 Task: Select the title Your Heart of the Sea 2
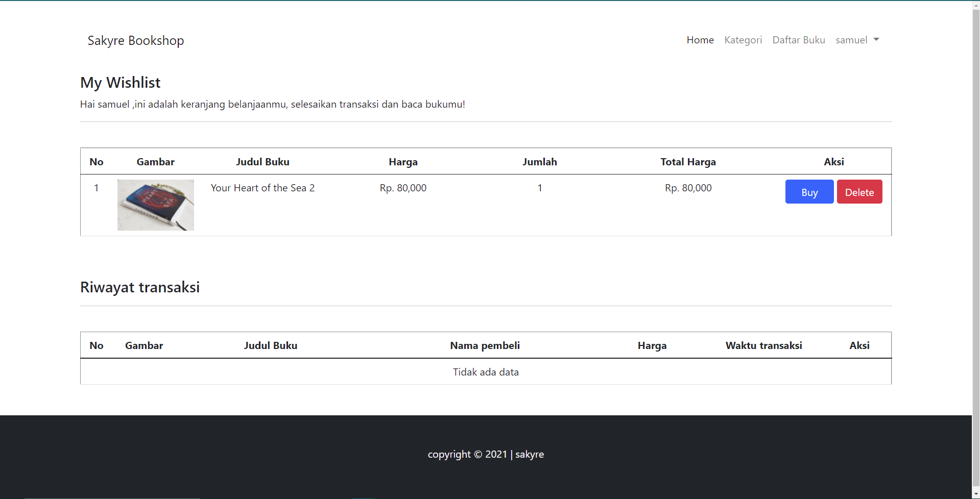pos(262,188)
